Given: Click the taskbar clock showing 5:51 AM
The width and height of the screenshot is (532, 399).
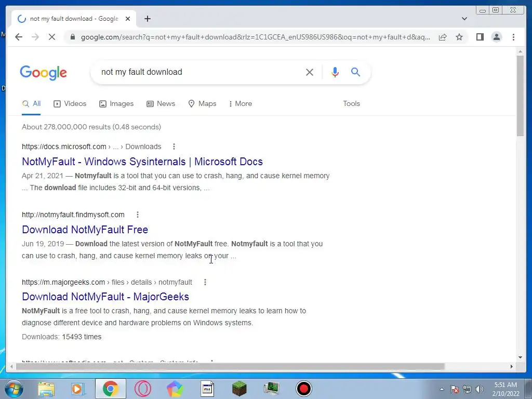Looking at the screenshot, I should pyautogui.click(x=506, y=389).
